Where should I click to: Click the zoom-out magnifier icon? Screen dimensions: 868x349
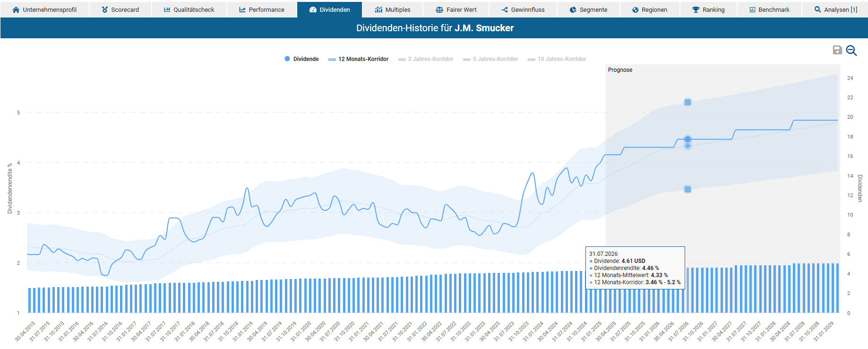pos(851,50)
